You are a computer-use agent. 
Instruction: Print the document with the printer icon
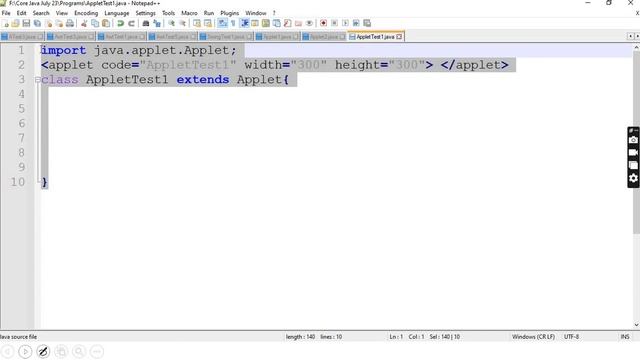[x=70, y=23]
